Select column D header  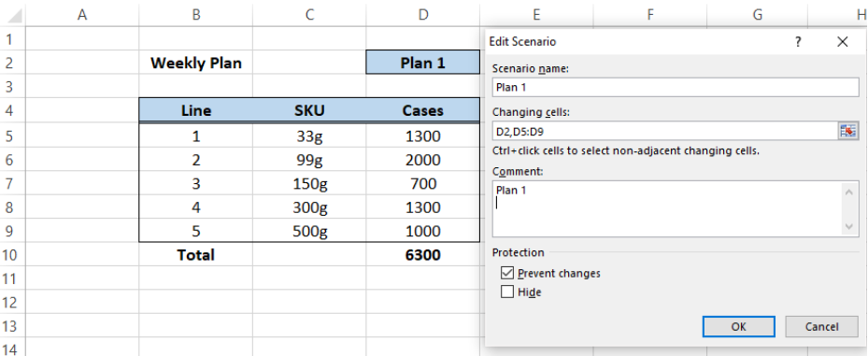click(423, 15)
